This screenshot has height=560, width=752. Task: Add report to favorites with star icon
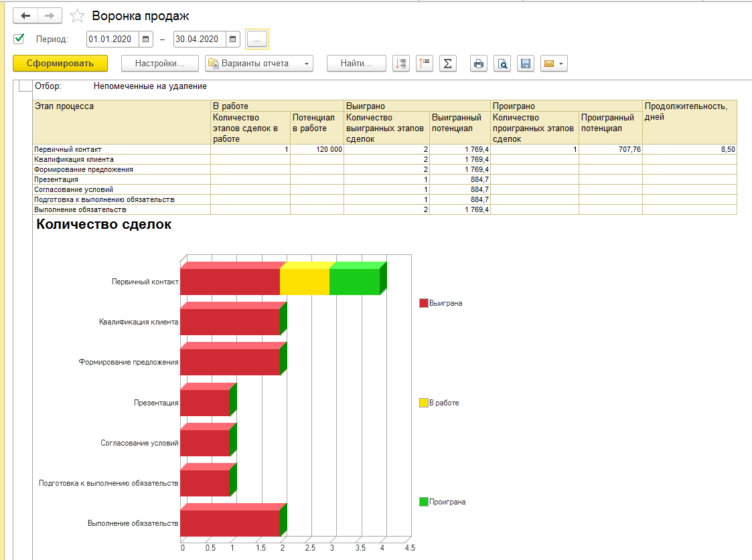point(78,16)
